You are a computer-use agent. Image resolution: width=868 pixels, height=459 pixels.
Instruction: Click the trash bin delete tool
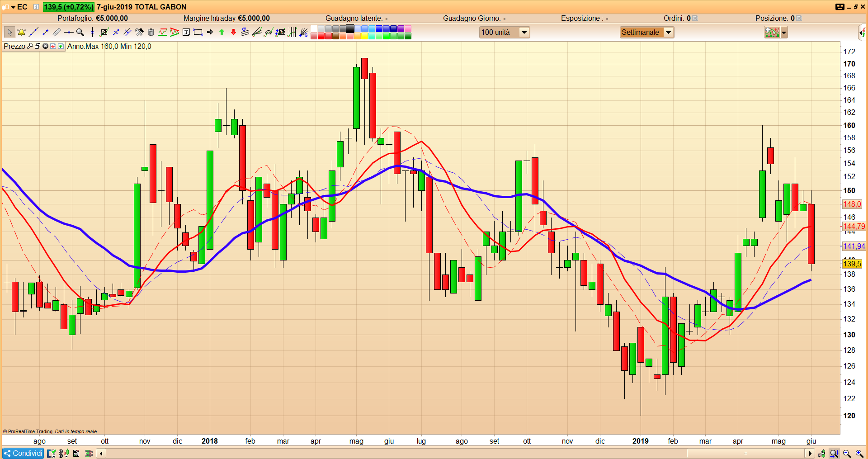pyautogui.click(x=151, y=32)
